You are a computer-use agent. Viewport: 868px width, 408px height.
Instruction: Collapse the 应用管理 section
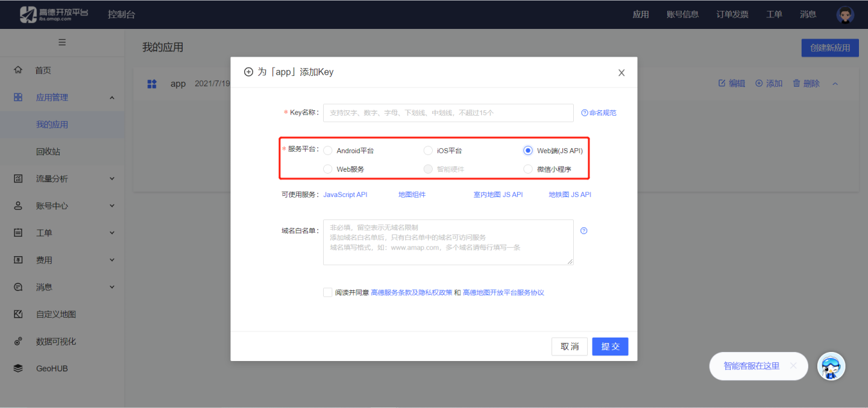click(x=112, y=98)
